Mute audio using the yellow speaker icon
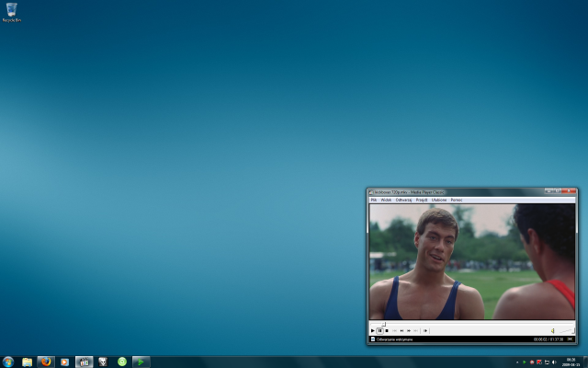 [x=553, y=331]
